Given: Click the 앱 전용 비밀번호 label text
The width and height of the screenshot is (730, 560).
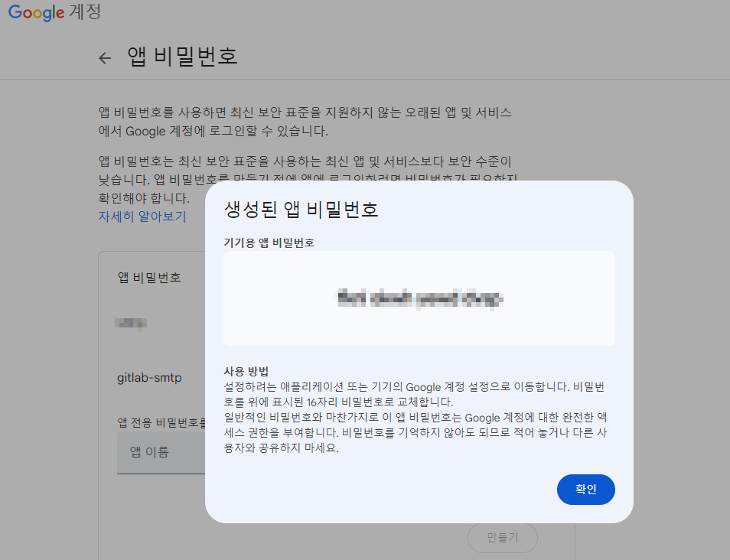Looking at the screenshot, I should click(161, 422).
